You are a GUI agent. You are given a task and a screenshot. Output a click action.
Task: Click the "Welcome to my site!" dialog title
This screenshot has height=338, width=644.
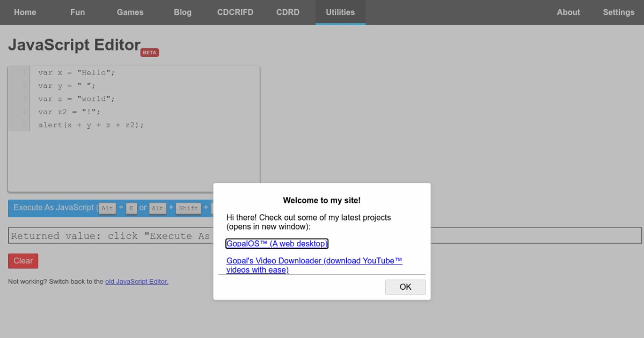coord(322,201)
